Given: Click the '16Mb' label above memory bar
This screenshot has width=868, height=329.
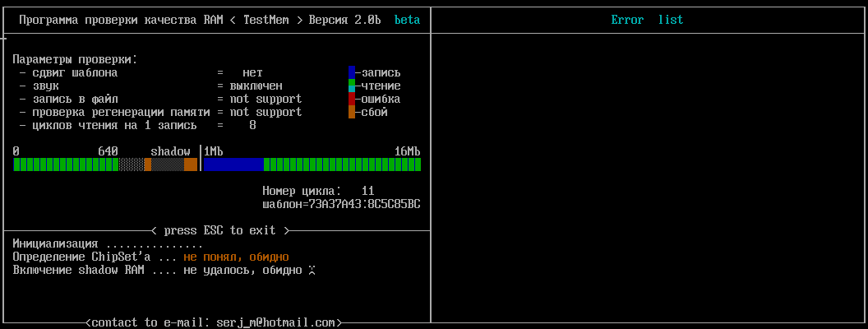Looking at the screenshot, I should point(408,152).
